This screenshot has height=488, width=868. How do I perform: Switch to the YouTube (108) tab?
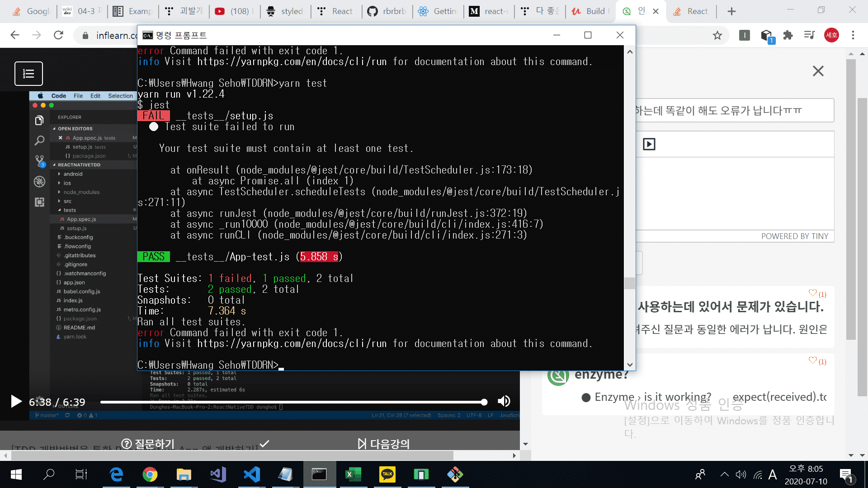pyautogui.click(x=235, y=12)
